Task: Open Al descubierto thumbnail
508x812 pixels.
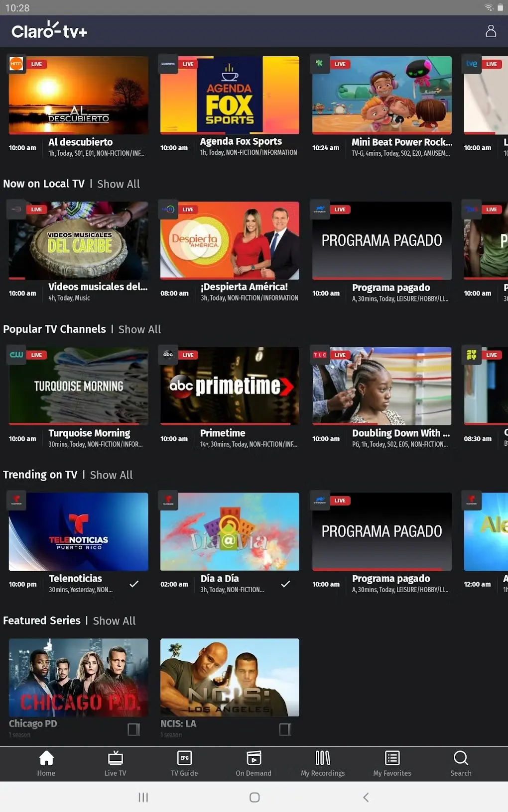Action: pos(78,95)
